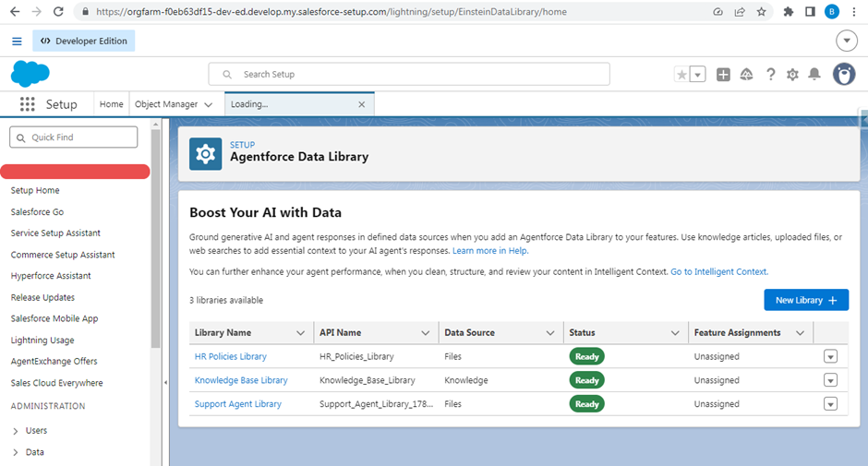Open row actions for Support Agent Library
This screenshot has width=868, height=466.
830,404
